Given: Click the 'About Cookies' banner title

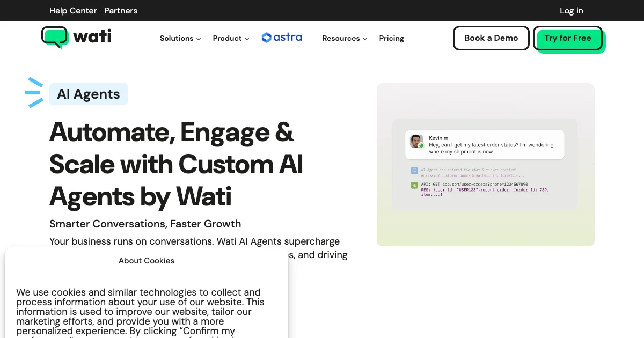Looking at the screenshot, I should tap(147, 261).
